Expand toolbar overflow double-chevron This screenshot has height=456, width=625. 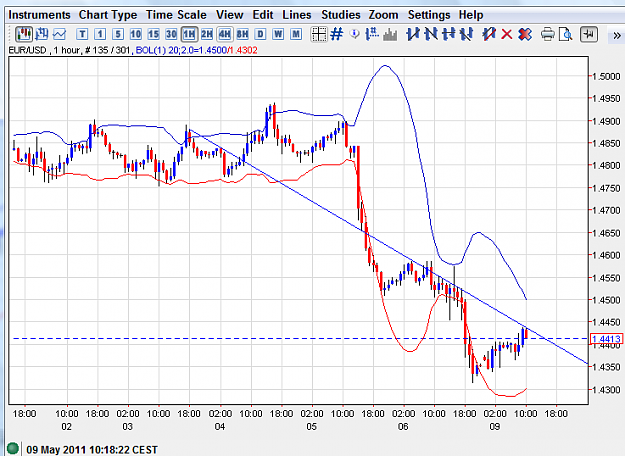(x=616, y=35)
